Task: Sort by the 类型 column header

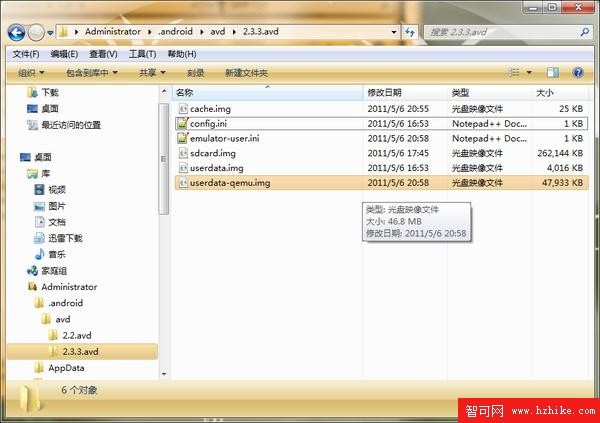Action: [x=489, y=93]
